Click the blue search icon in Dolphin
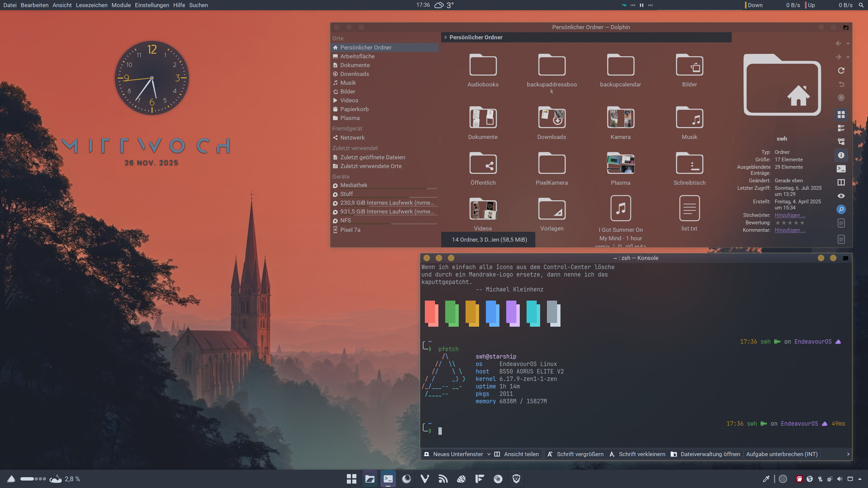The height and width of the screenshot is (488, 868). 841,209
